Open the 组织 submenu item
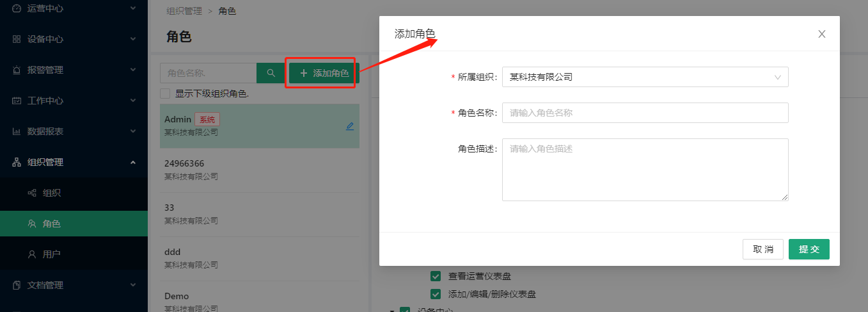Screen dimensions: 868x312 [x=51, y=193]
